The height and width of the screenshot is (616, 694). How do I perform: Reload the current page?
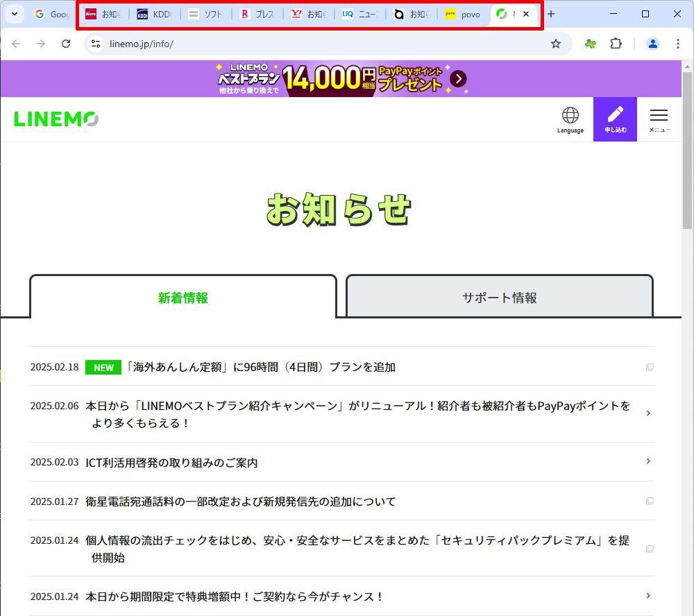(x=66, y=44)
